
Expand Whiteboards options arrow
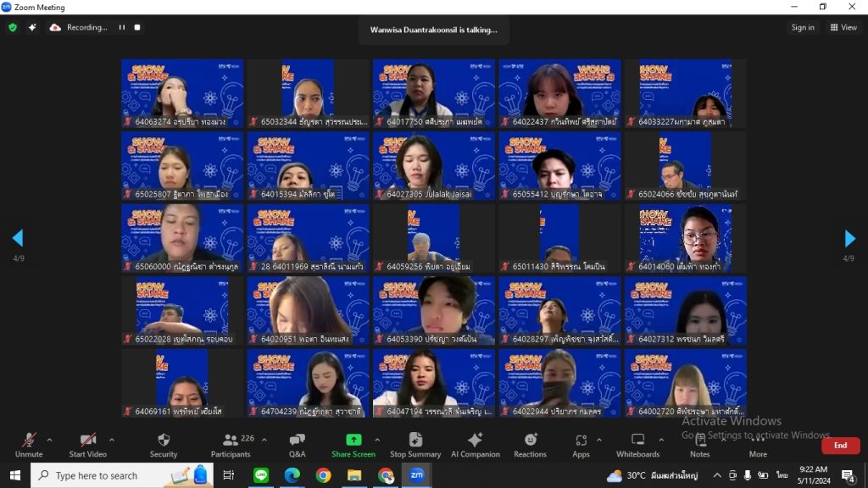click(661, 440)
